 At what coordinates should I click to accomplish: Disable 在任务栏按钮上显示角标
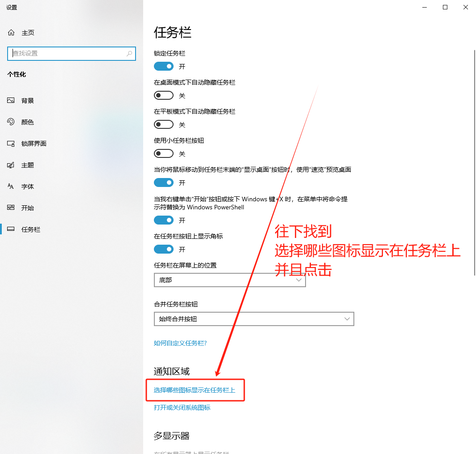pyautogui.click(x=163, y=249)
